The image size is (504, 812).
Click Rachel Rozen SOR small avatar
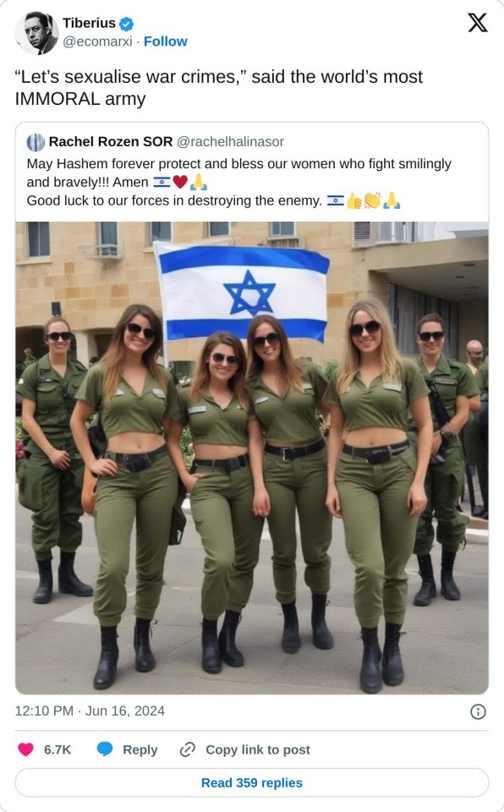click(36, 142)
